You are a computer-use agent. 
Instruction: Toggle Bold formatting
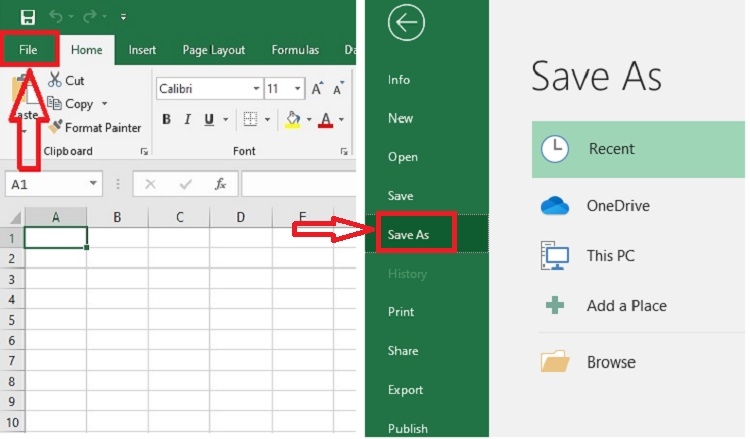[x=166, y=119]
